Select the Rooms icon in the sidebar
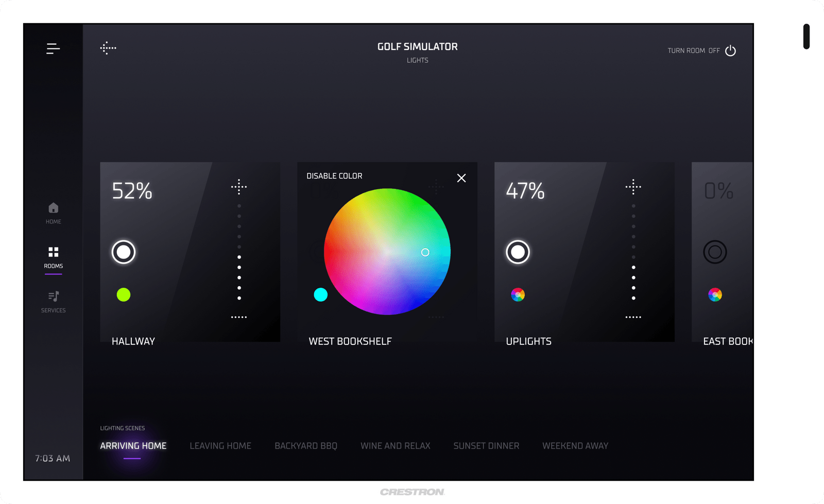The width and height of the screenshot is (824, 504). tap(53, 255)
